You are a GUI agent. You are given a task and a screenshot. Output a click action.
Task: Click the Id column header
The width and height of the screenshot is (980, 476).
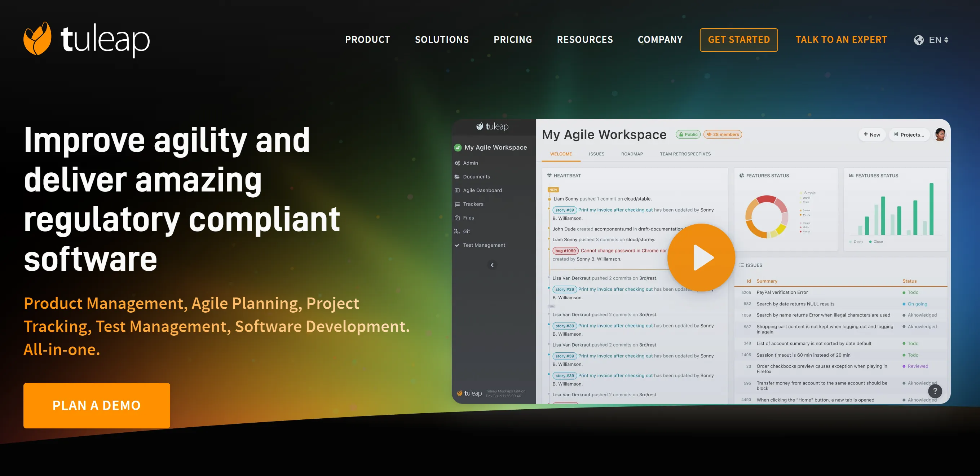pyautogui.click(x=748, y=281)
